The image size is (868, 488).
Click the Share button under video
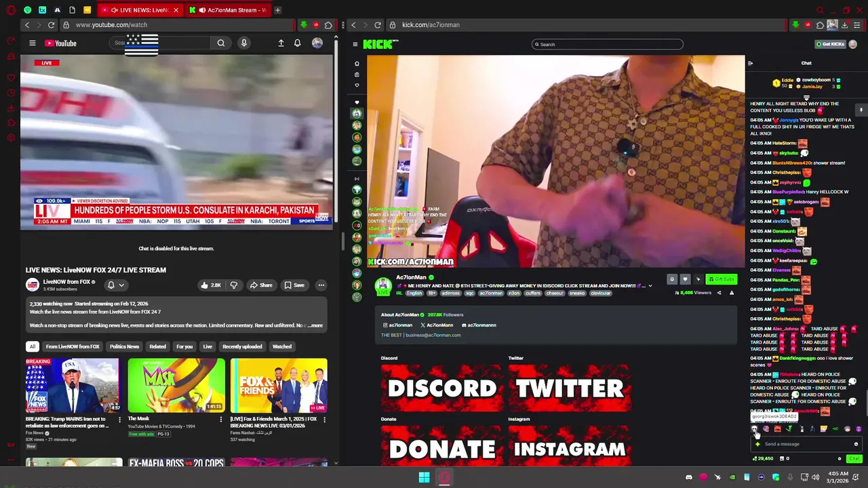point(260,285)
